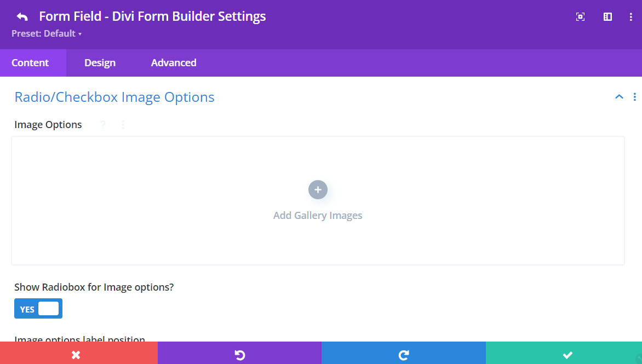Click the back arrow in the settings header
Image resolution: width=642 pixels, height=364 pixels.
tap(21, 16)
